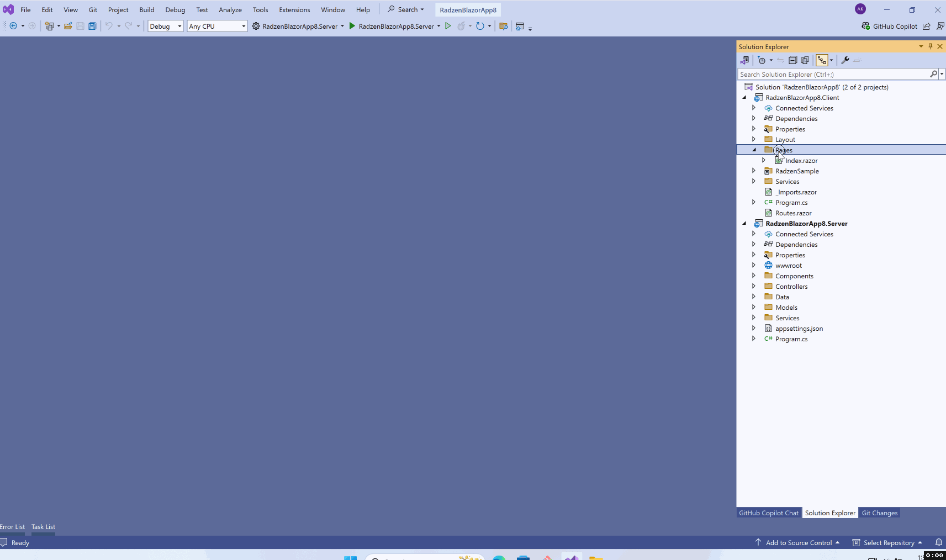
Task: Expand the Index.razor node
Action: coord(764,160)
